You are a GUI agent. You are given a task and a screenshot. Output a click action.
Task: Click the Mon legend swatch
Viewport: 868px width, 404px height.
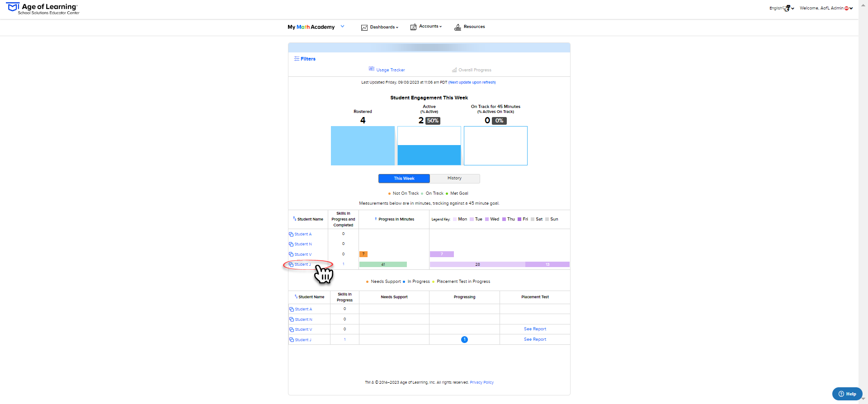pos(455,219)
